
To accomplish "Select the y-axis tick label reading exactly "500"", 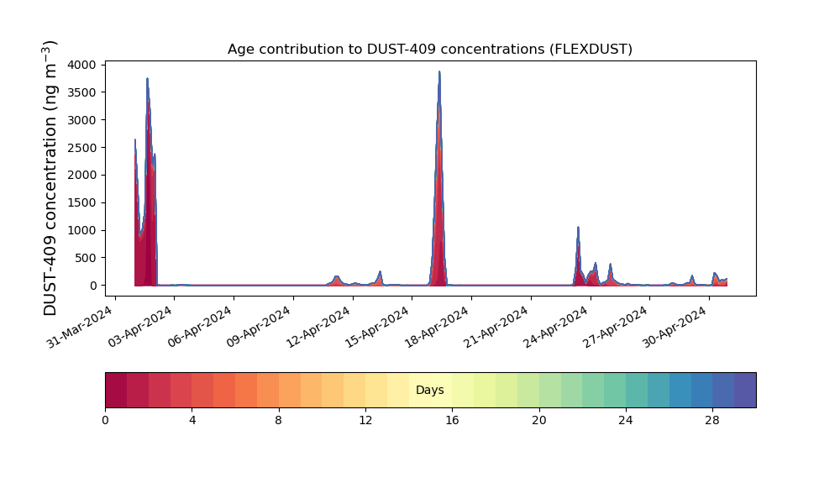I will [x=86, y=258].
